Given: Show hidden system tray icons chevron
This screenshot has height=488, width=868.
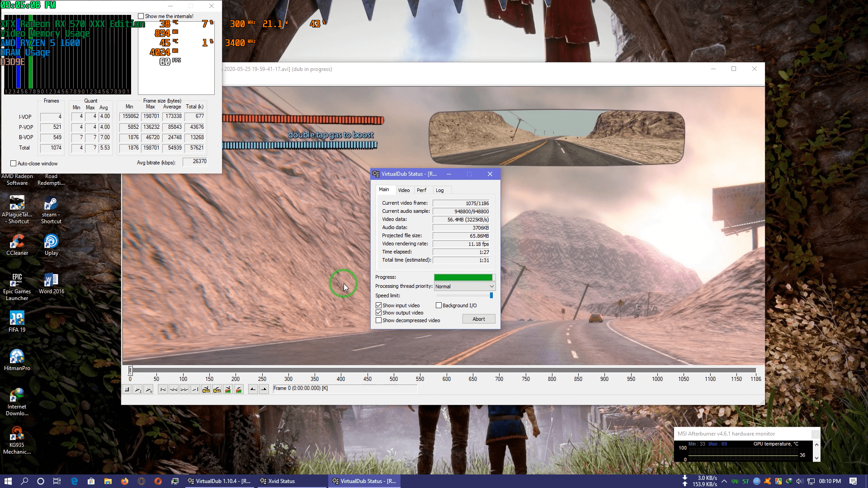Looking at the screenshot, I should [x=724, y=481].
